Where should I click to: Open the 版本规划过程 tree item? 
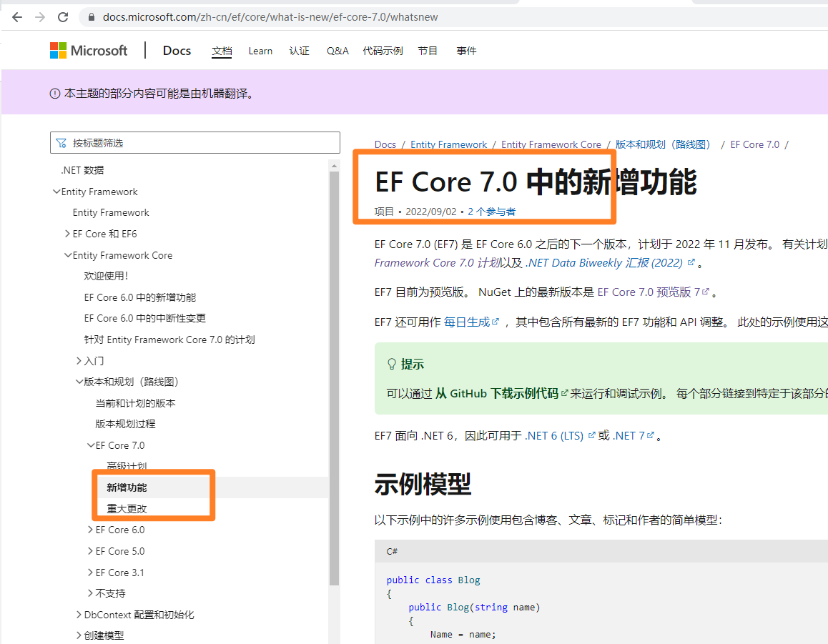tap(126, 424)
